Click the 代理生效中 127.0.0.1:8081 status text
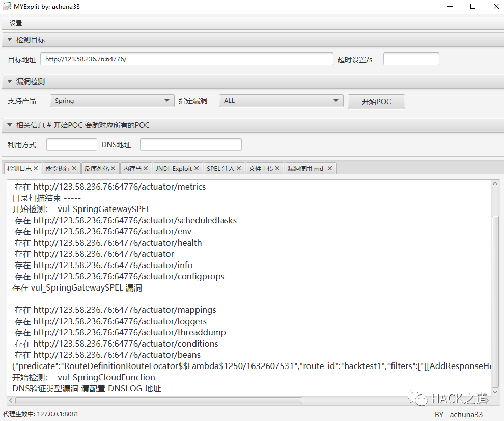The image size is (504, 421). (x=41, y=414)
